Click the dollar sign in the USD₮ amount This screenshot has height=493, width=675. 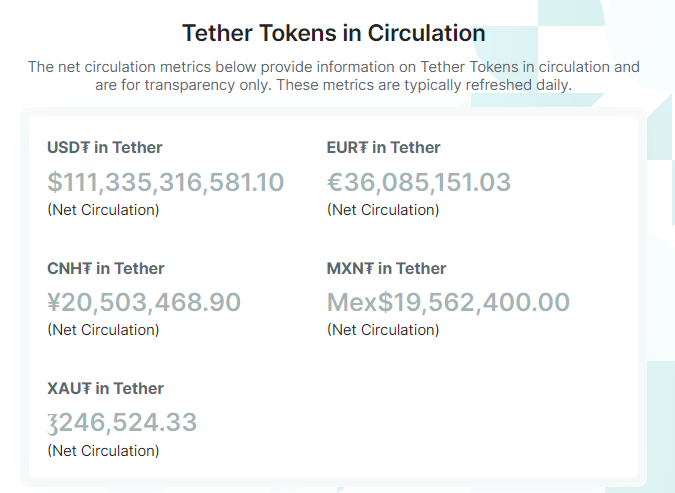coord(54,183)
